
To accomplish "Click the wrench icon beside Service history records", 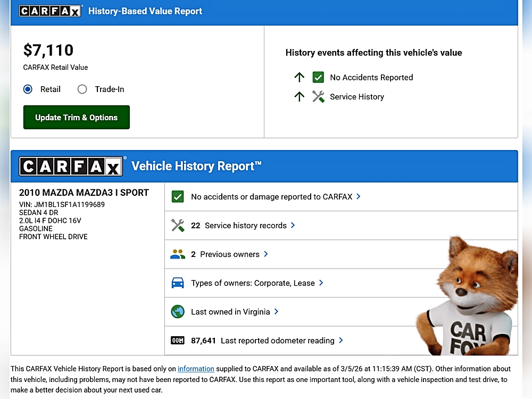I will 178,226.
